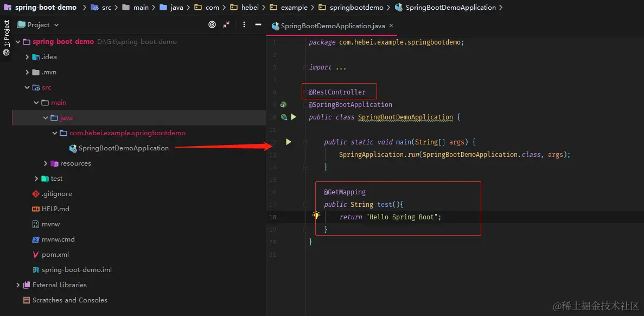644x316 pixels.
Task: Collapse the src folder
Action: coord(27,87)
